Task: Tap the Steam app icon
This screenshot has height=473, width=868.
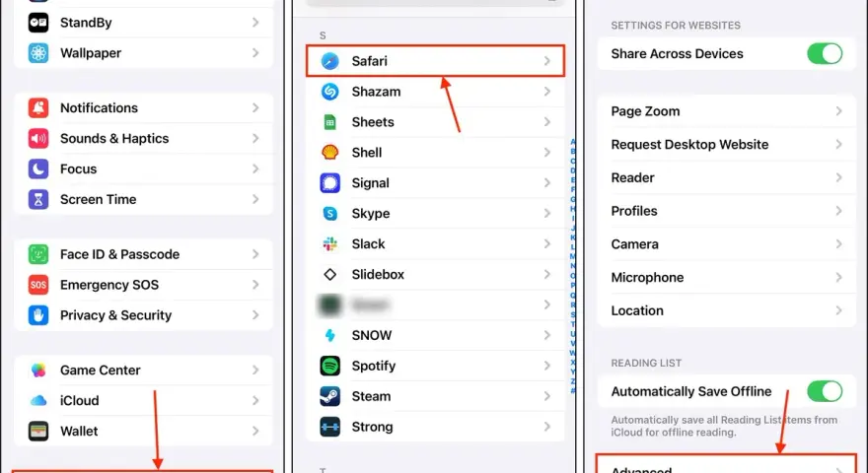Action: coord(329,396)
